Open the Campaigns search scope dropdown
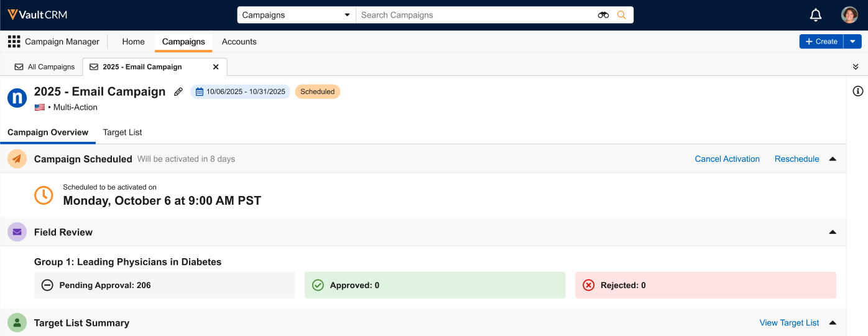The height and width of the screenshot is (336, 868). (296, 15)
